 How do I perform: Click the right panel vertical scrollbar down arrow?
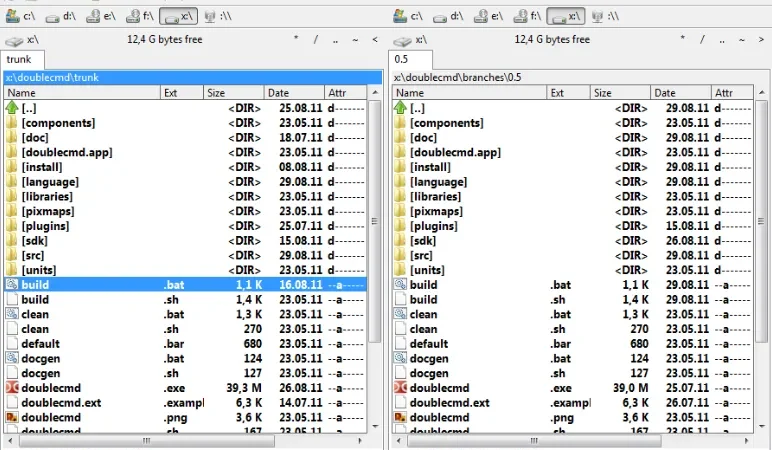[x=762, y=426]
